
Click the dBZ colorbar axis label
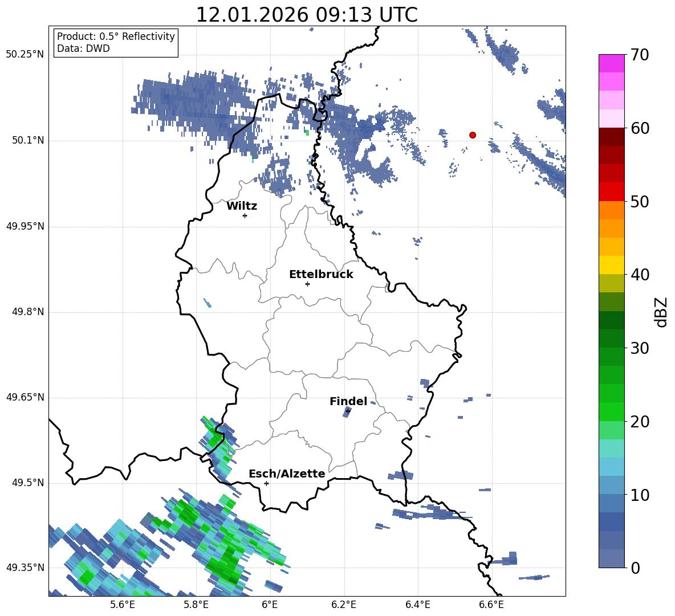[662, 312]
